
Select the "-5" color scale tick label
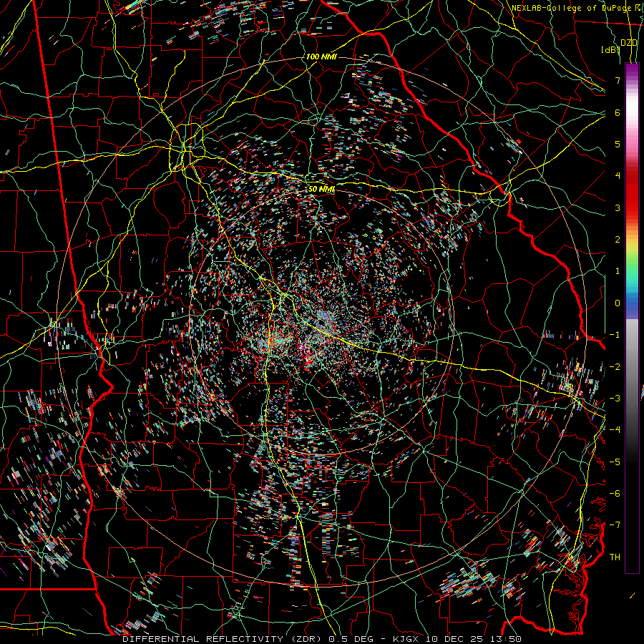pos(615,462)
